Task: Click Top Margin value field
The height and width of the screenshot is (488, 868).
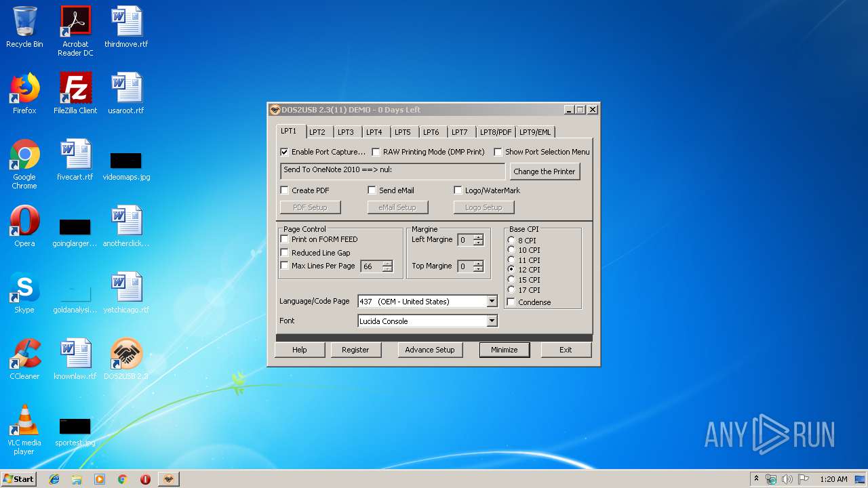Action: (465, 266)
